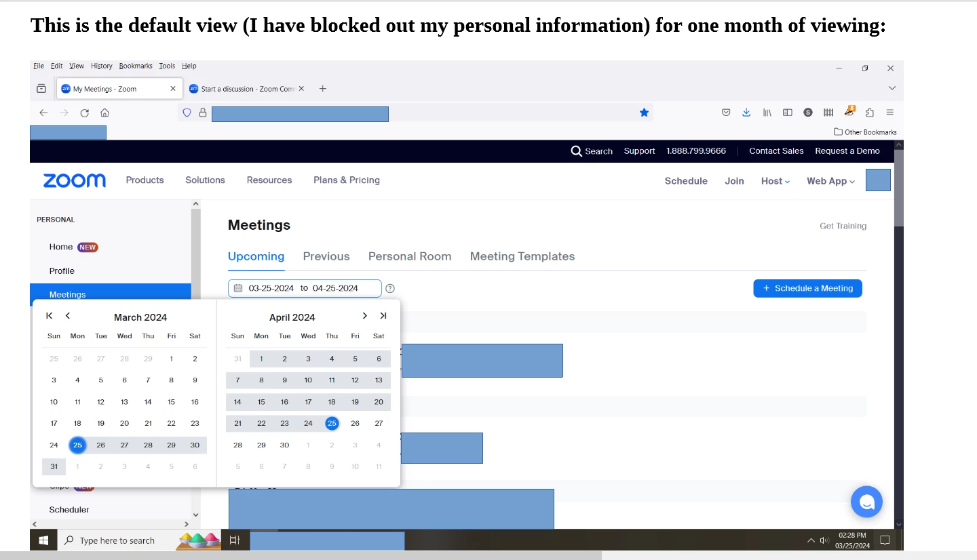Click taskbar clock showing 02:28 PM
The height and width of the screenshot is (560, 977).
tap(852, 540)
